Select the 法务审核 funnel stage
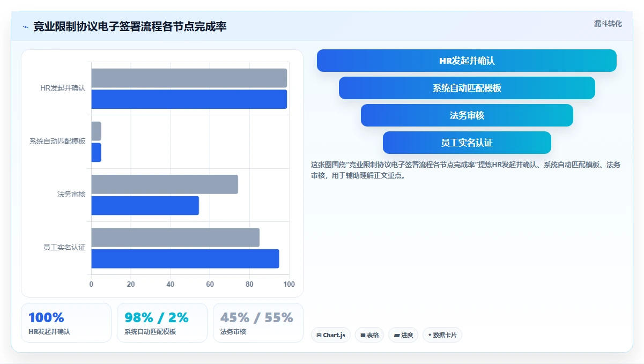 467,115
